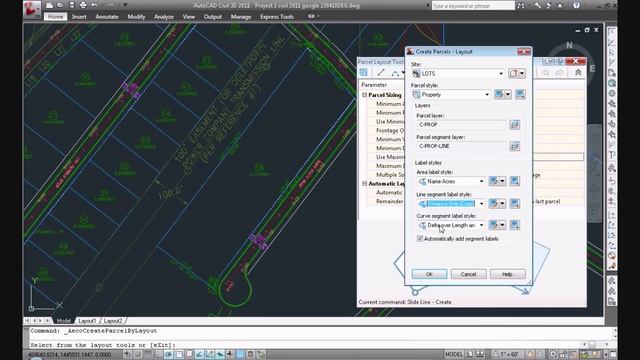Switch to the Layout2 tab
This screenshot has width=640, height=360.
(x=113, y=321)
